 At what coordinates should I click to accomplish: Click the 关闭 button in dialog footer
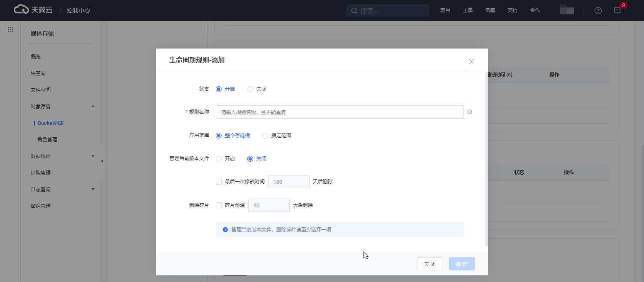coord(429,264)
